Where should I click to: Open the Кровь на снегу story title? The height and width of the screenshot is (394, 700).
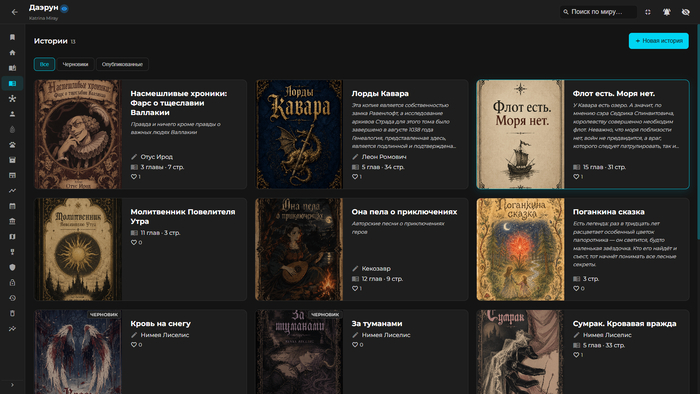(160, 323)
